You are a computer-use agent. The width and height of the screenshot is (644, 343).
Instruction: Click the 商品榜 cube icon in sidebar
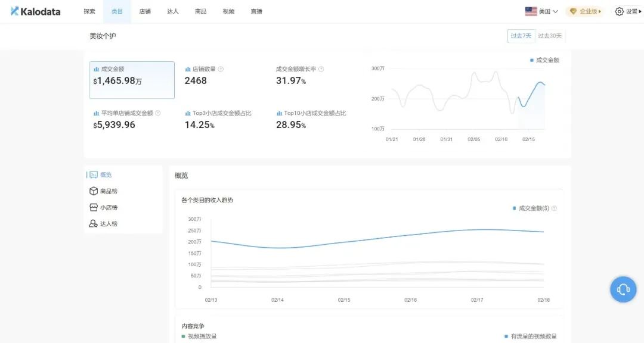[x=93, y=191]
